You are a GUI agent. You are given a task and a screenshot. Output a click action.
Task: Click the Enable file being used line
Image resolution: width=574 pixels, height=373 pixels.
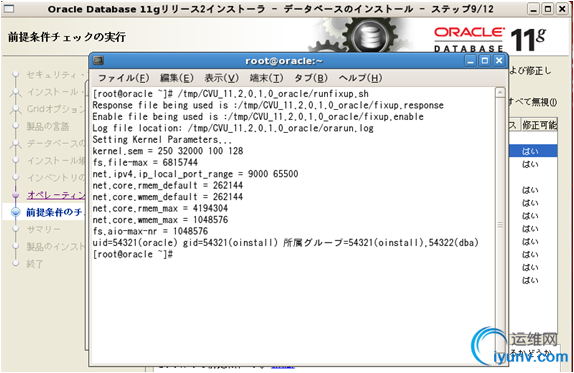pos(258,116)
